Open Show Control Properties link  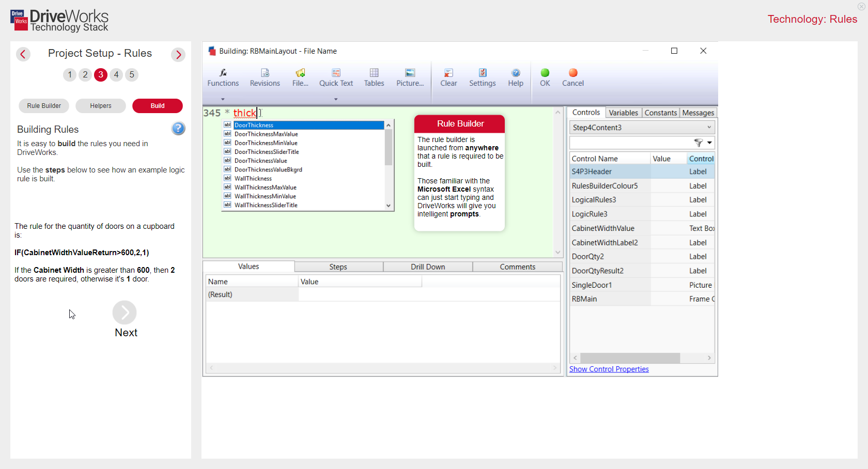(609, 369)
